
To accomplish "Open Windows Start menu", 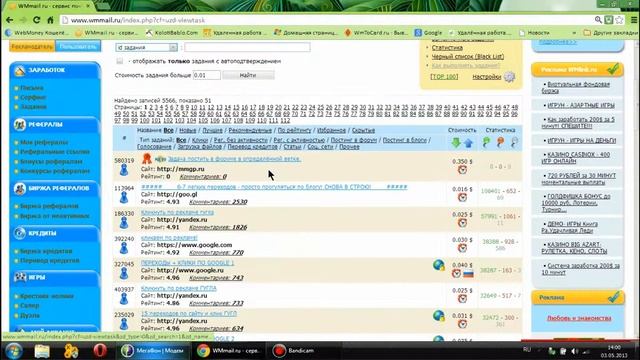I will pos(13,351).
